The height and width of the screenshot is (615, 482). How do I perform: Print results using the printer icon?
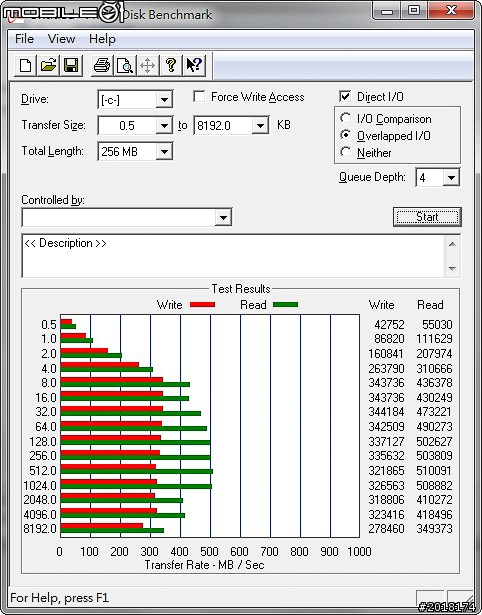click(102, 65)
